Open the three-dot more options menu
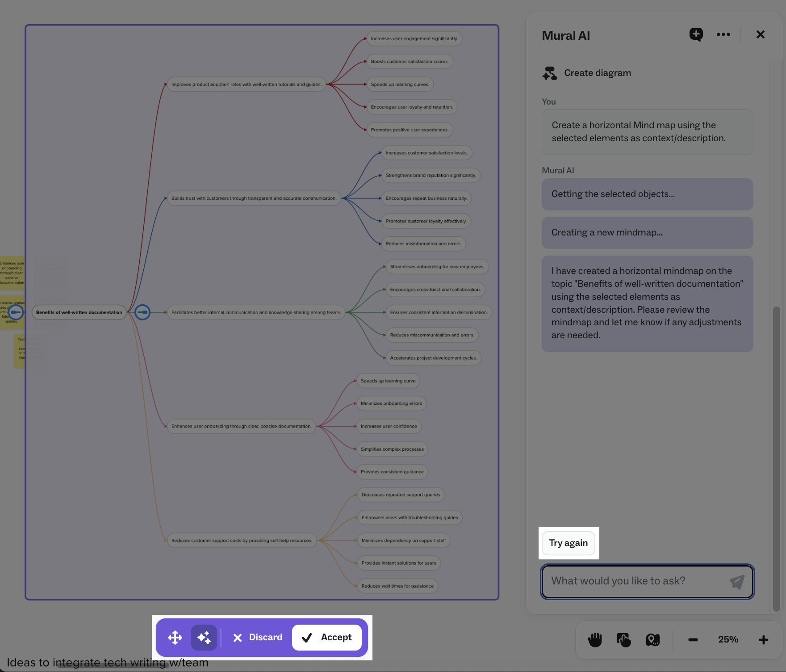The width and height of the screenshot is (786, 672). (723, 34)
